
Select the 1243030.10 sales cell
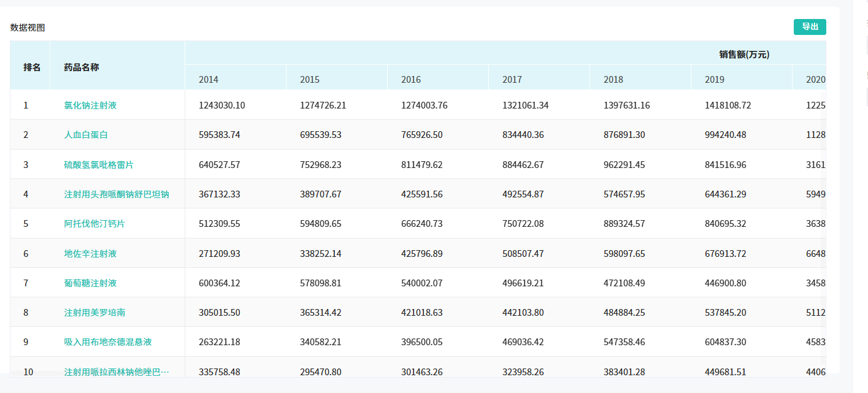[x=222, y=105]
